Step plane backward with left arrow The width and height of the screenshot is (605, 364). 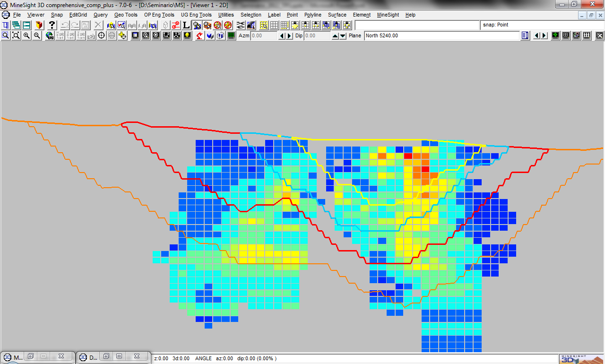(536, 35)
